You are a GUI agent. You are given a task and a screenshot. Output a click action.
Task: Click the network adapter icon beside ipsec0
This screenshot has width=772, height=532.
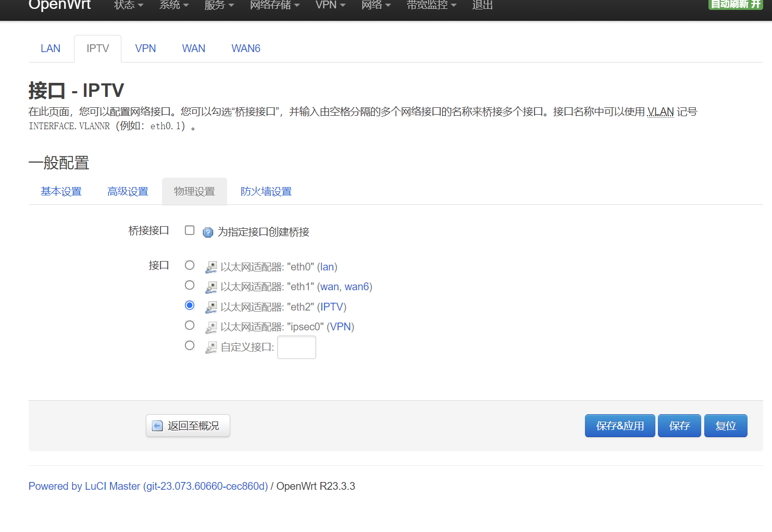[x=211, y=327]
